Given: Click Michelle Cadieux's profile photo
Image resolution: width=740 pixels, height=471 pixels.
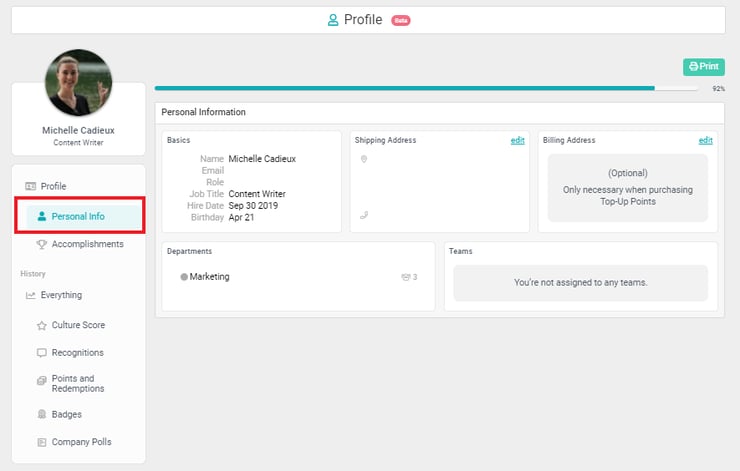Looking at the screenshot, I should click(x=78, y=83).
